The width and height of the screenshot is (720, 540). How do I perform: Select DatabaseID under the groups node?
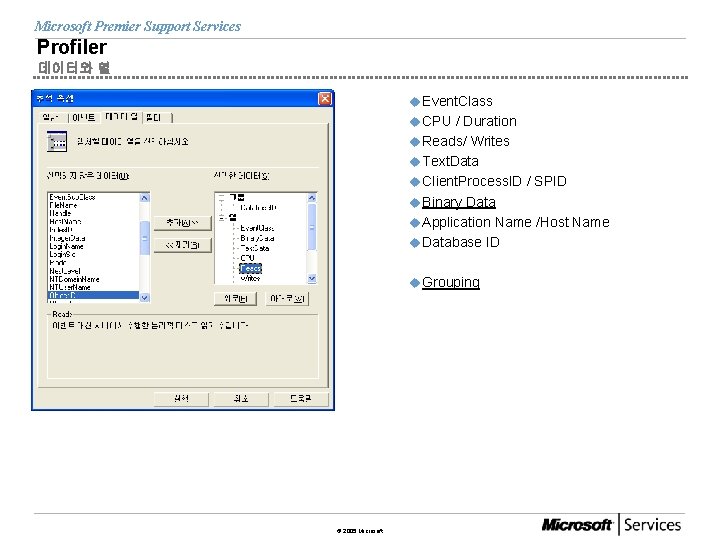259,208
